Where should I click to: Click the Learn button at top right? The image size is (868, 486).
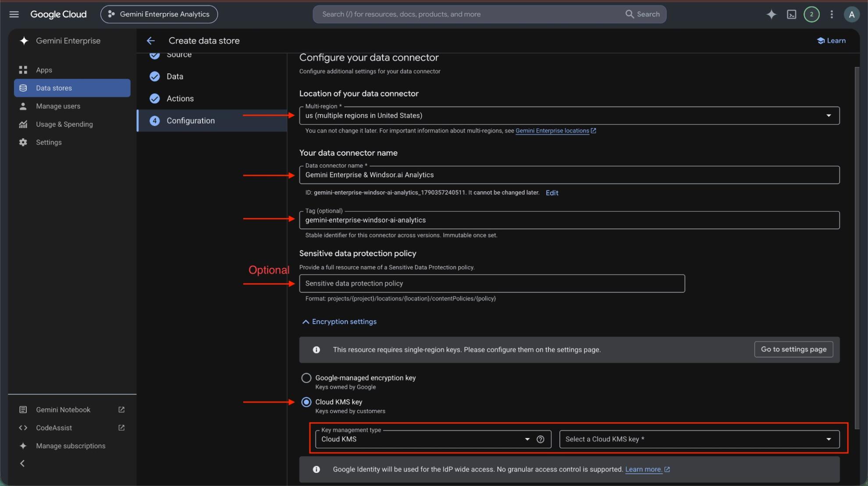(831, 40)
